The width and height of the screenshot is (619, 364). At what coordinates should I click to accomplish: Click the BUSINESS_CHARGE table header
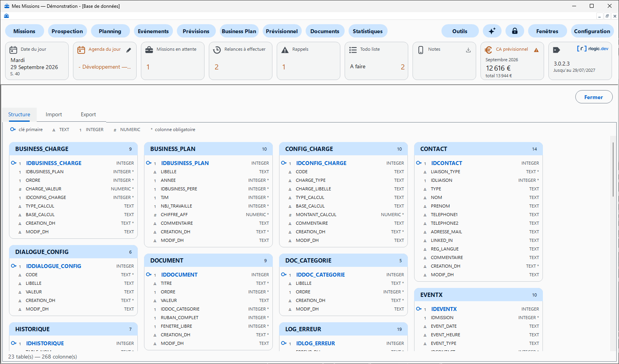[x=73, y=149]
